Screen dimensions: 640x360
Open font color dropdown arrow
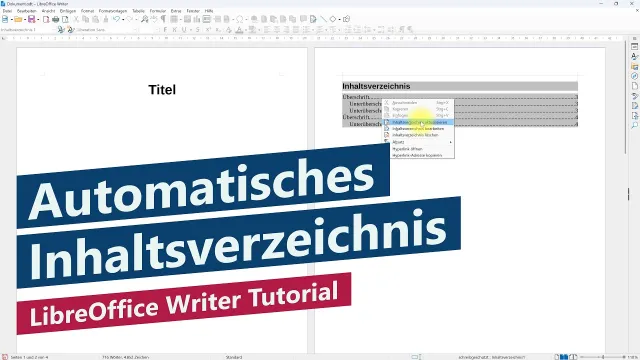point(246,30)
